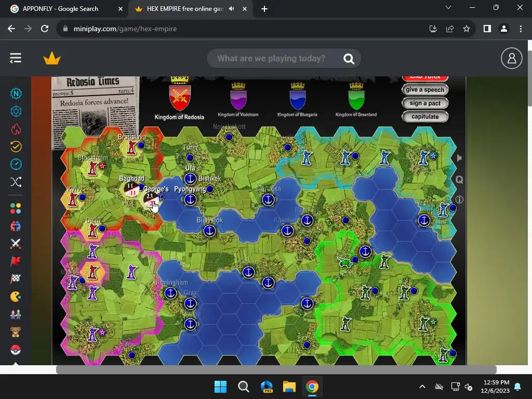The width and height of the screenshot is (532, 399).
Task: Show hidden system tray icons
Action: click(x=422, y=387)
